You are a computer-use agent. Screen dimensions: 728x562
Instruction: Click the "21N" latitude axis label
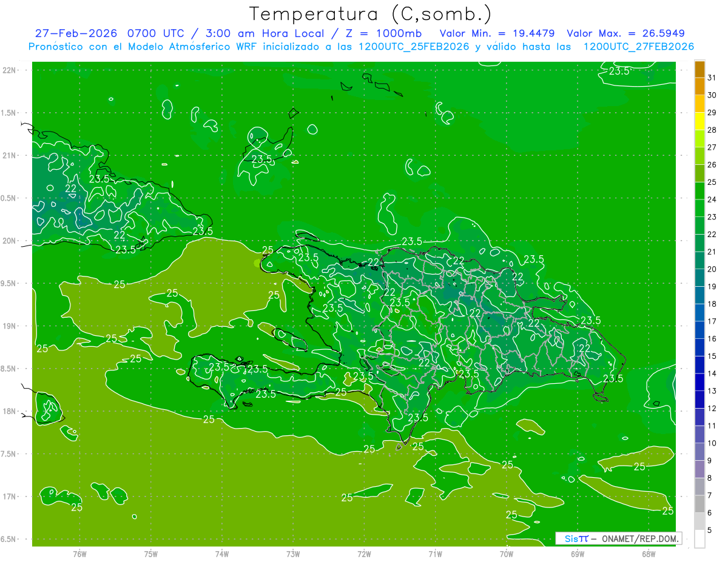point(10,156)
